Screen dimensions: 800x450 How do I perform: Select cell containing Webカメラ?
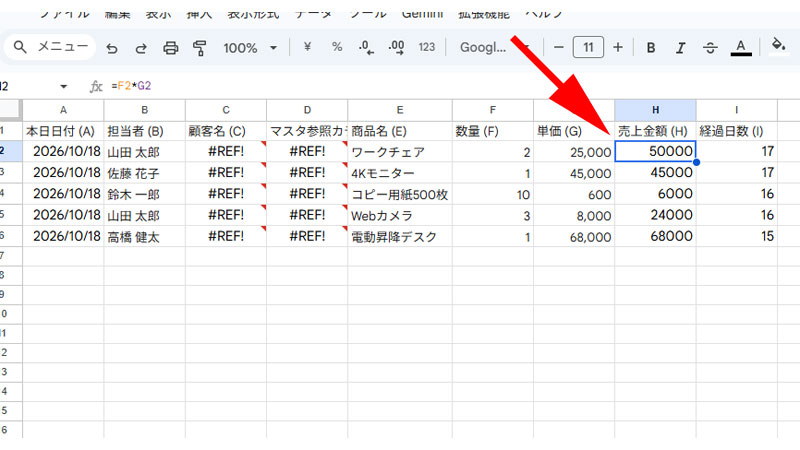[x=400, y=215]
